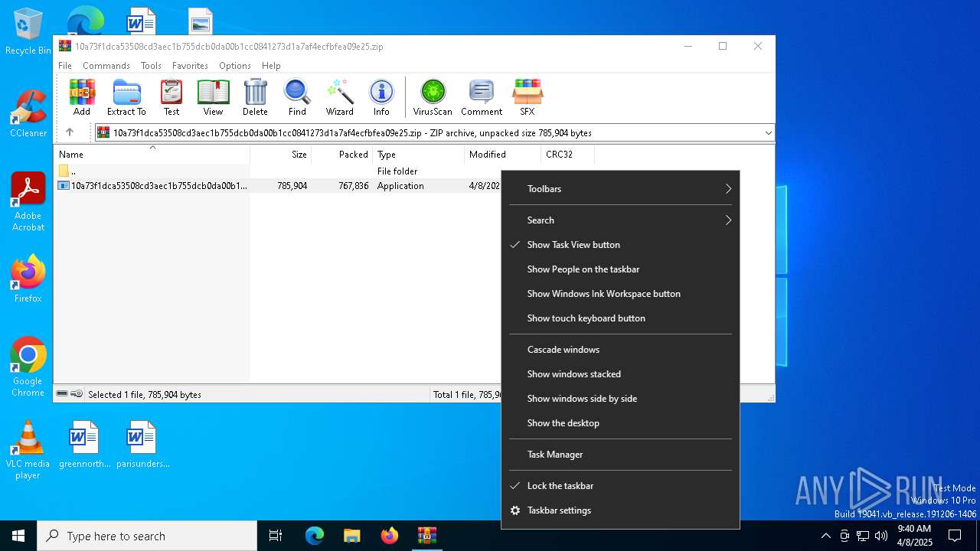Open Google Chrome desktop shortcut
980x551 pixels.
(x=28, y=367)
